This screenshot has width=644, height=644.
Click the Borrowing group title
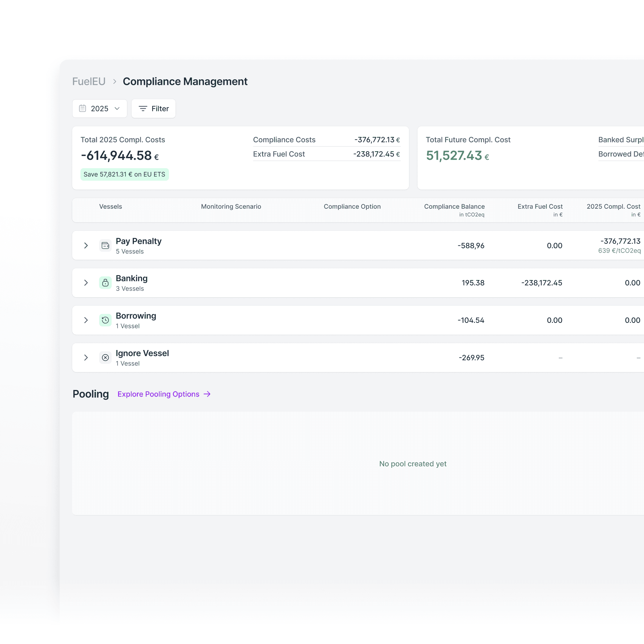tap(136, 316)
